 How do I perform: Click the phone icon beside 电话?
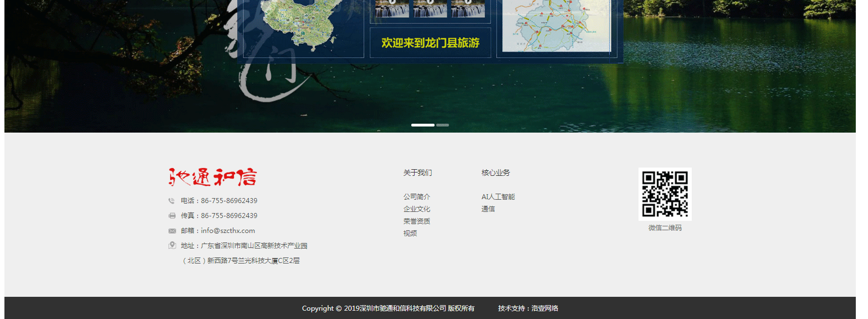171,201
